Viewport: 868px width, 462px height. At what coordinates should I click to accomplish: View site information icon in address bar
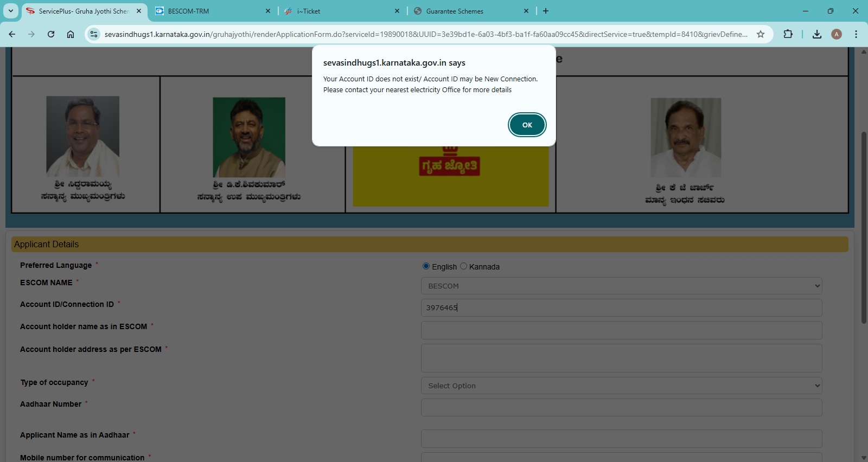[94, 34]
